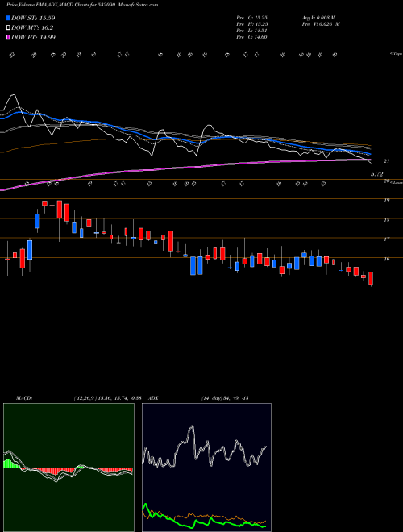The height and width of the screenshot is (532, 403).
Task: Click the 'Pre L: 14.51' value
Action: coord(252,31)
